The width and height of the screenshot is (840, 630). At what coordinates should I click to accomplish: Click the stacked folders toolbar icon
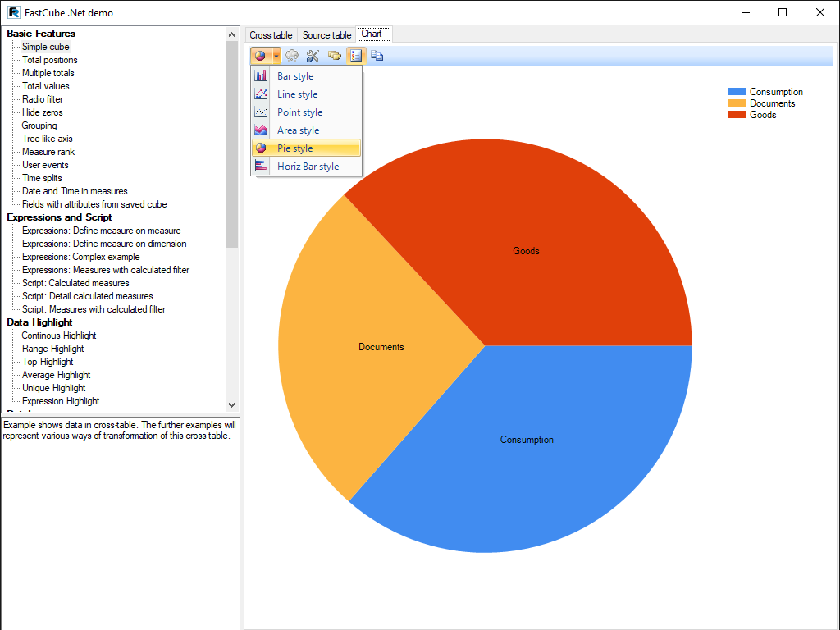(334, 56)
